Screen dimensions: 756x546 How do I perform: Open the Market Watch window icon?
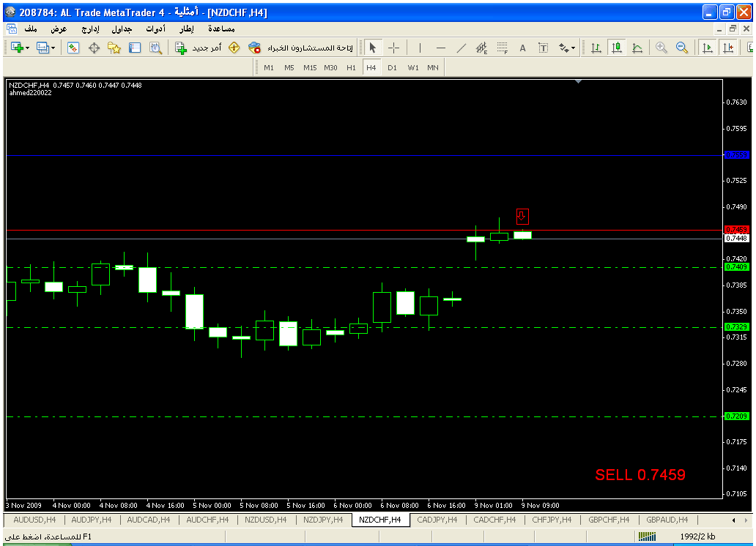[x=73, y=48]
